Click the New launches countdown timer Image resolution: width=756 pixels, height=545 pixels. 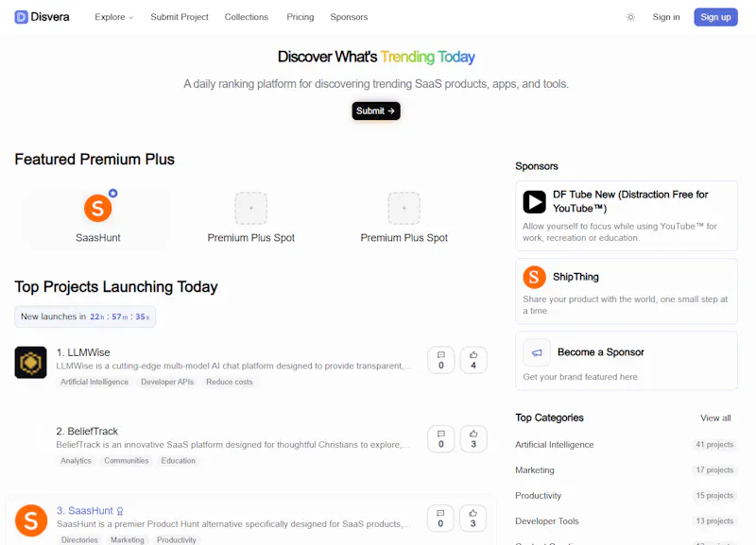click(x=85, y=316)
